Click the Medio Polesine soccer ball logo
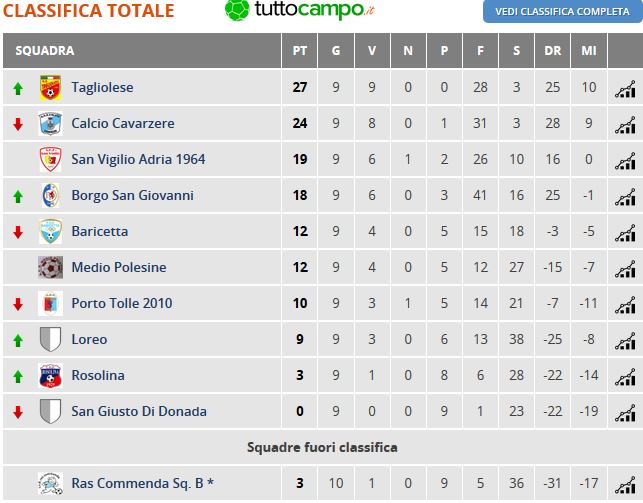Image resolution: width=643 pixels, height=503 pixels. (x=50, y=267)
